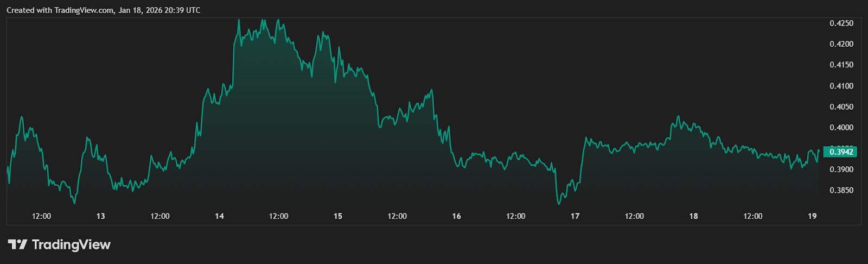Click date 17 on the time axis
The width and height of the screenshot is (868, 264).
[575, 216]
